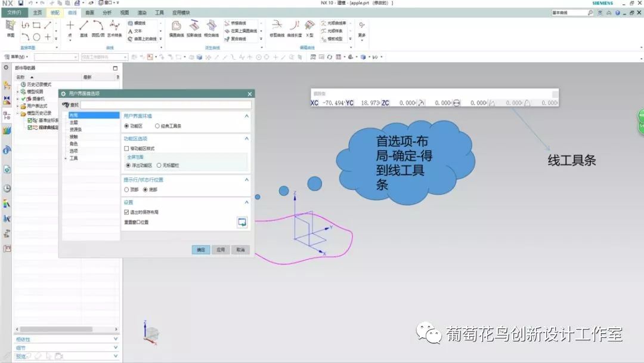Open the HD3D Tools info sidebar icon
Viewport: 644px width, 363px height.
click(x=7, y=150)
